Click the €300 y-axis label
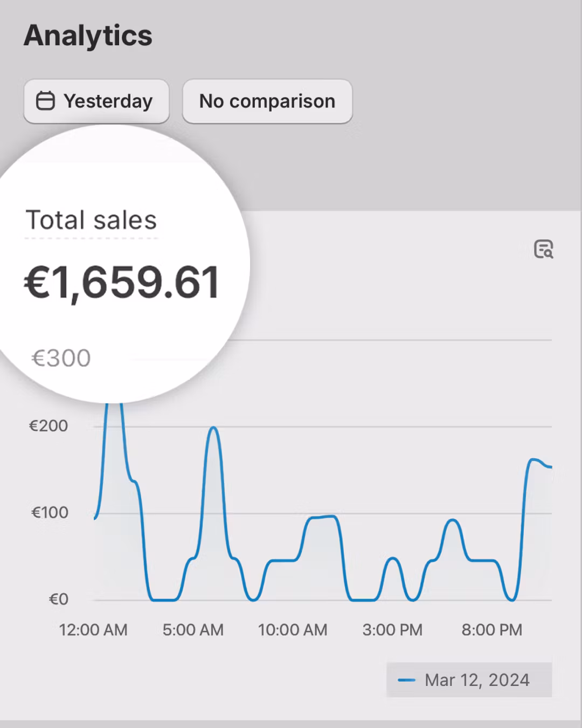Screen dimensions: 582x728 pos(61,358)
